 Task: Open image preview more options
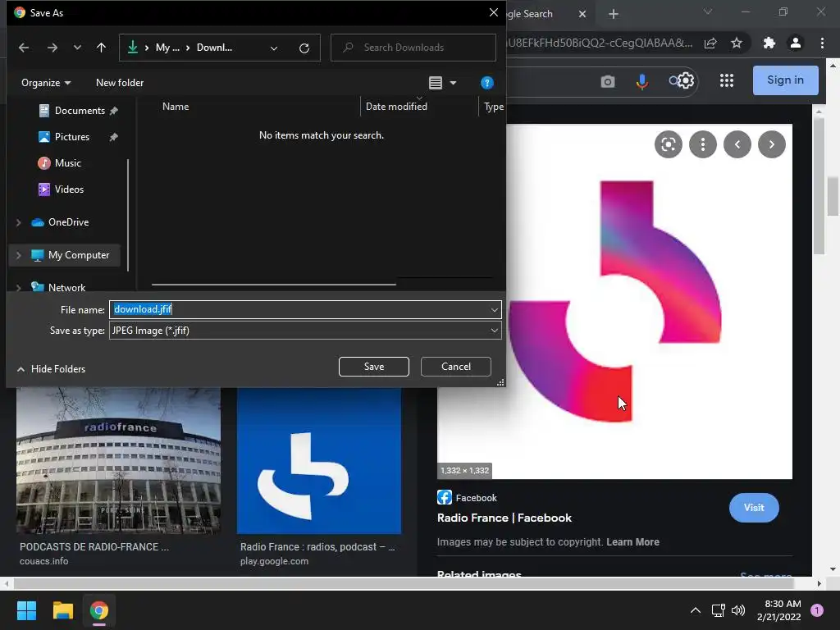702,144
